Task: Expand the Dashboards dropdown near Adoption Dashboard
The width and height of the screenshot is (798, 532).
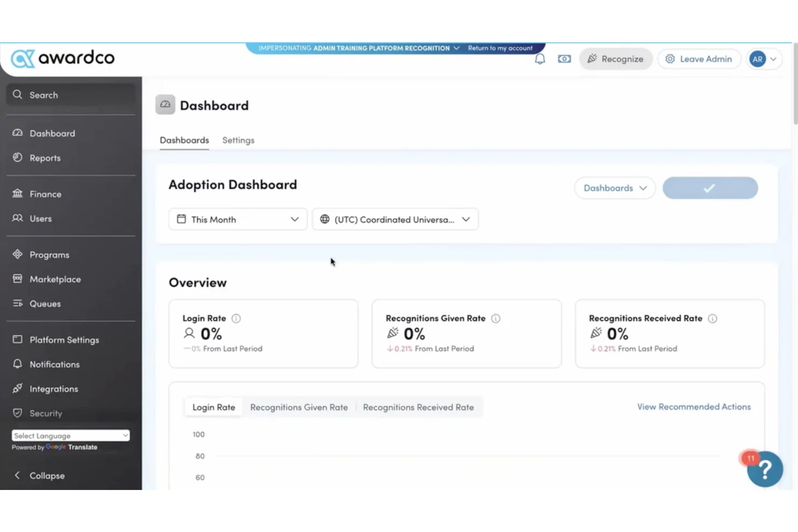Action: click(614, 188)
